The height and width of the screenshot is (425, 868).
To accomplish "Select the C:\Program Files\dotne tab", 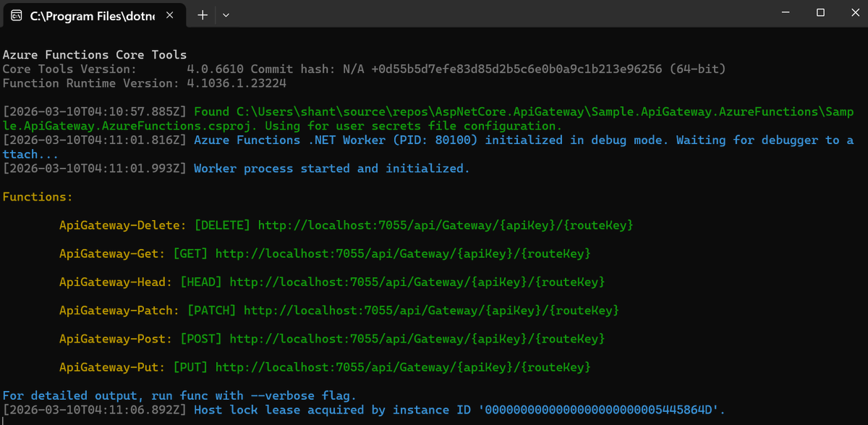I will 95,14.
